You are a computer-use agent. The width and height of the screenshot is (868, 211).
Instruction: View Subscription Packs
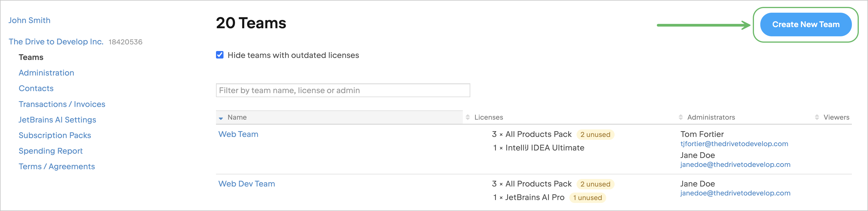pos(55,135)
